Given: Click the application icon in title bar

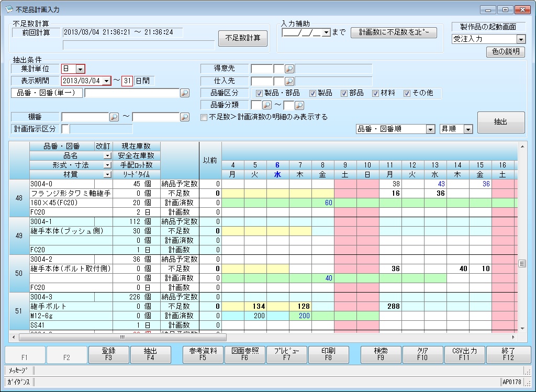Looking at the screenshot, I should pyautogui.click(x=8, y=9).
